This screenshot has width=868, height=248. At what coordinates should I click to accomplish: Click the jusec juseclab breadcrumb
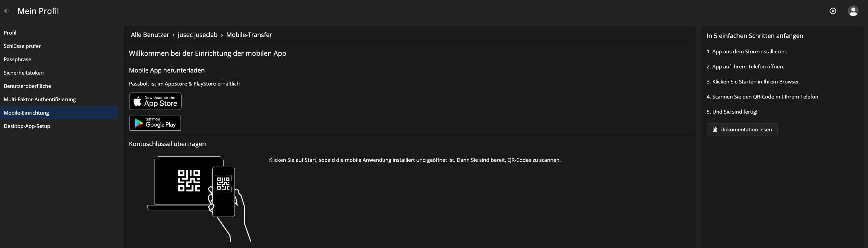[198, 35]
